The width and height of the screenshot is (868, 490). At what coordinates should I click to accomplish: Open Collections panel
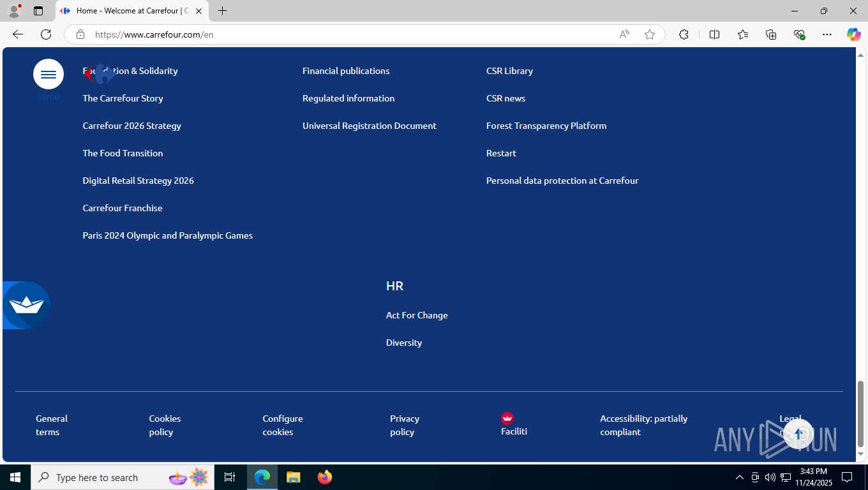771,34
